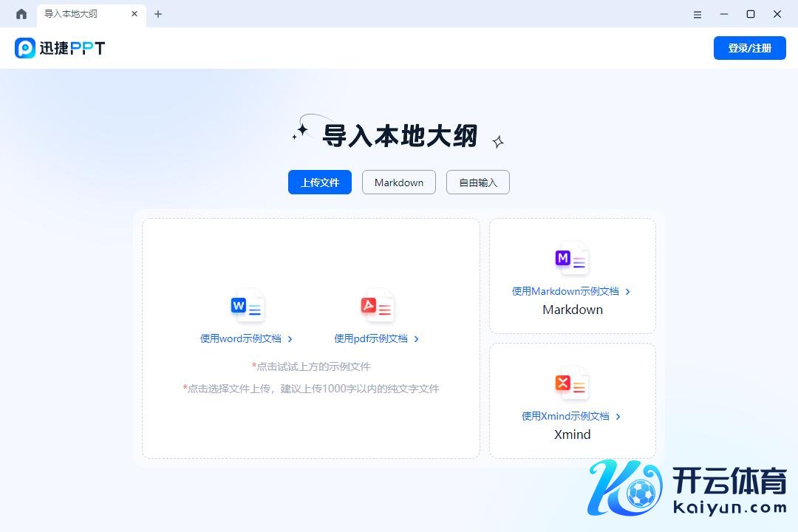Click the Word document icon
This screenshot has height=532, width=798.
coord(247,306)
